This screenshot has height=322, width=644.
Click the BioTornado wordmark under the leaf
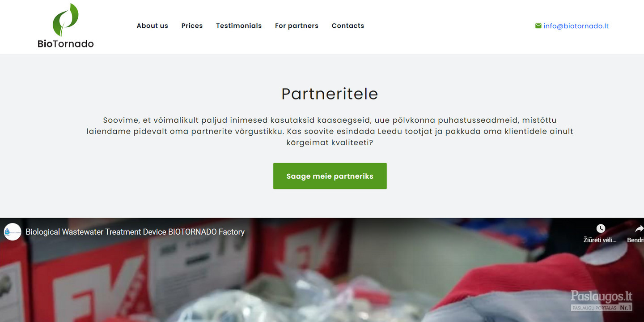pyautogui.click(x=66, y=43)
